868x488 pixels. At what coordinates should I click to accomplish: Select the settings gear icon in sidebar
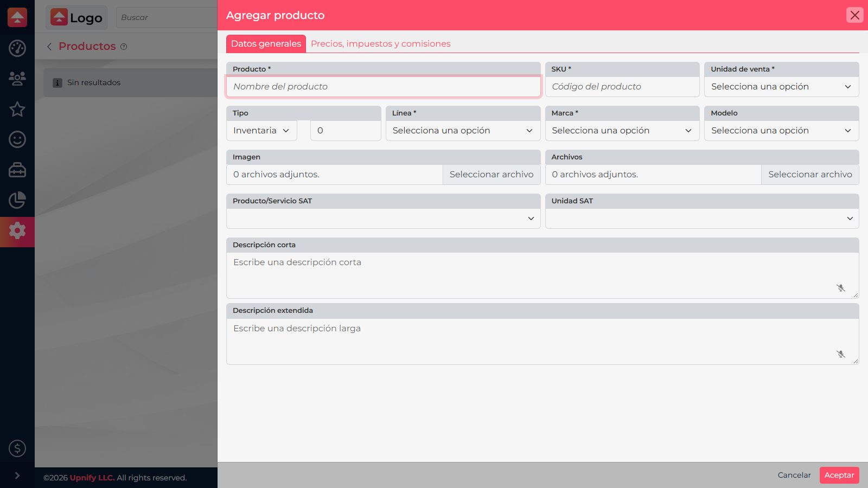(17, 230)
